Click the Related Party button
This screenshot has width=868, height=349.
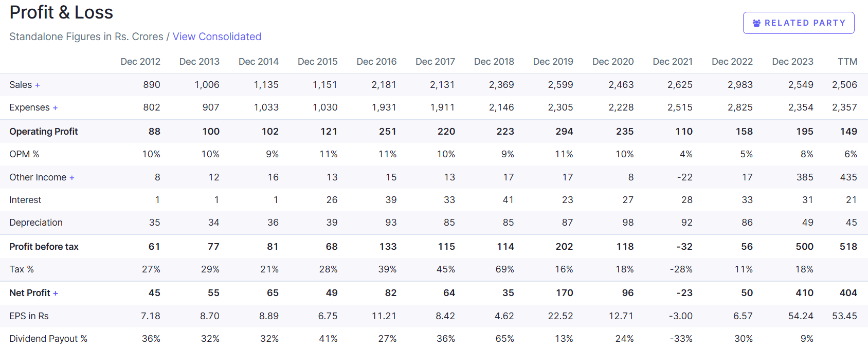point(799,23)
